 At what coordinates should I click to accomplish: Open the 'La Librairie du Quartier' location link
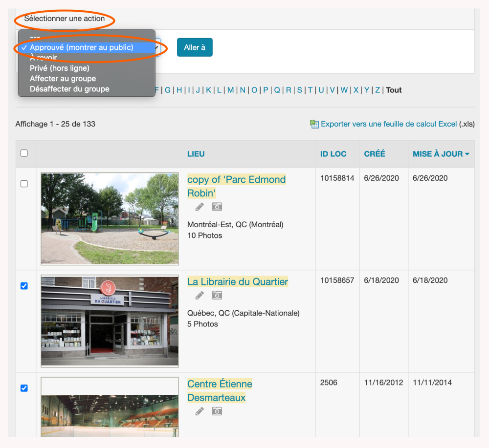tap(237, 281)
